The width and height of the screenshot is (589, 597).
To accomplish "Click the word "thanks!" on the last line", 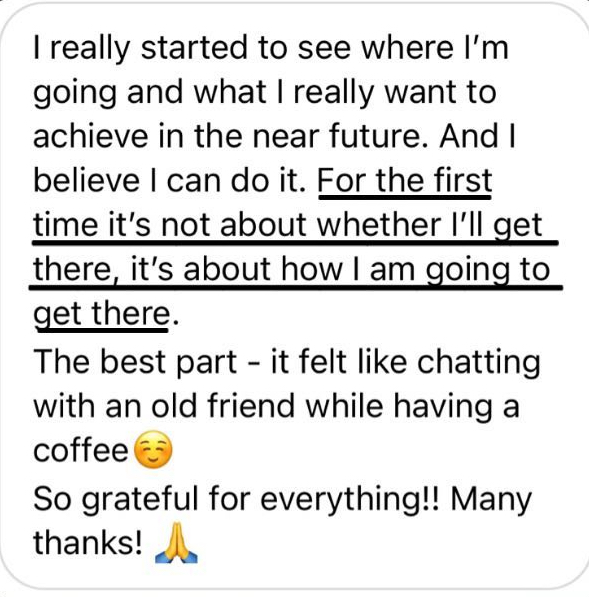I will click(88, 543).
